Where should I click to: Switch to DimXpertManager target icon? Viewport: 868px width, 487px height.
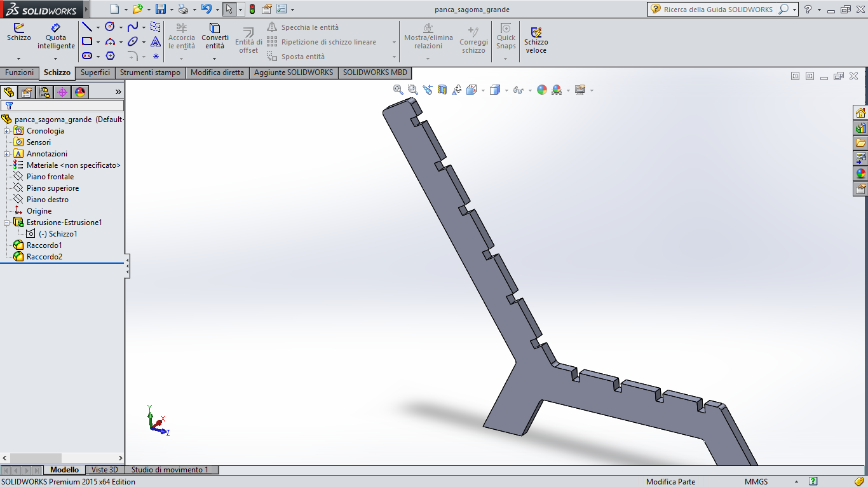tap(62, 92)
